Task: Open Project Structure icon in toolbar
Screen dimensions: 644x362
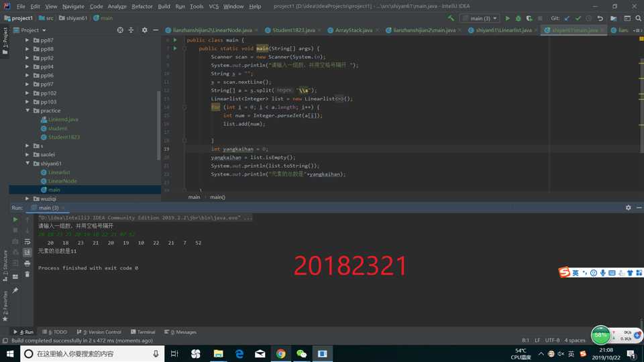Action: [613, 18]
